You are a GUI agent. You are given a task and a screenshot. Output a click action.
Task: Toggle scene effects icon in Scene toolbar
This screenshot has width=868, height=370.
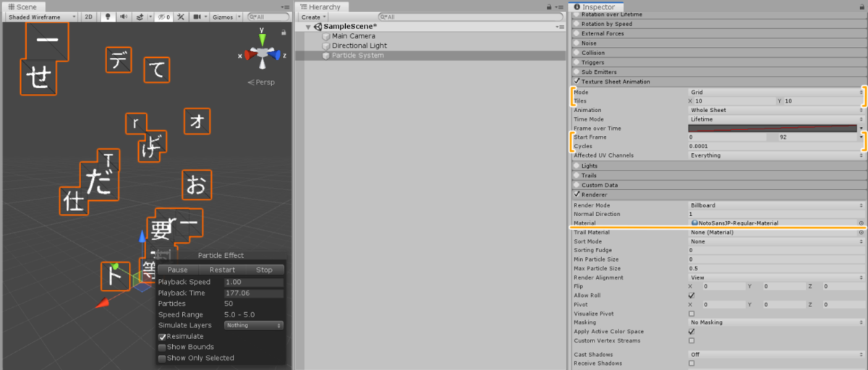pyautogui.click(x=141, y=17)
